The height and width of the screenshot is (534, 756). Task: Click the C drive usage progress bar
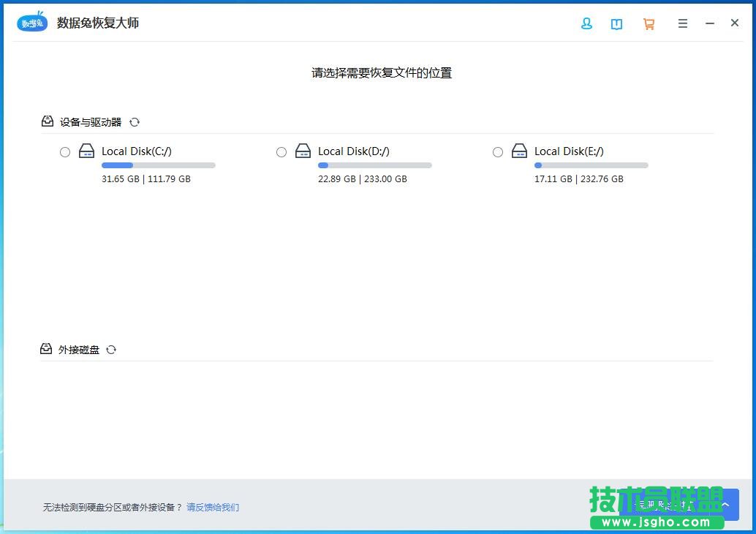coord(158,165)
